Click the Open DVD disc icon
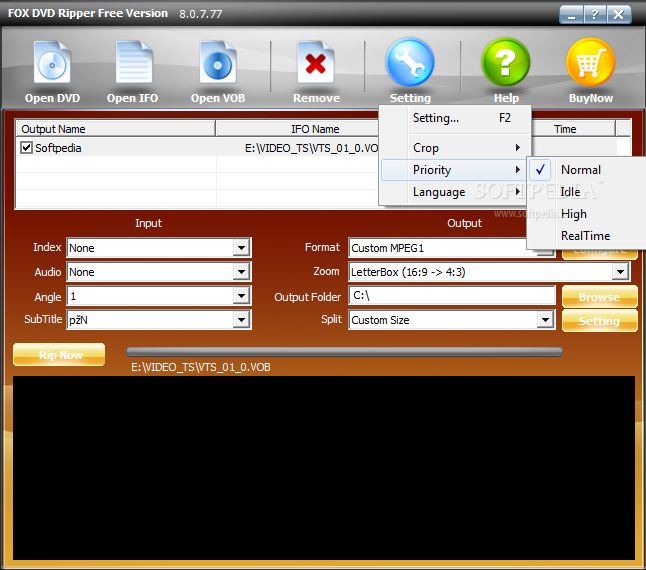Image resolution: width=646 pixels, height=570 pixels. pyautogui.click(x=52, y=63)
